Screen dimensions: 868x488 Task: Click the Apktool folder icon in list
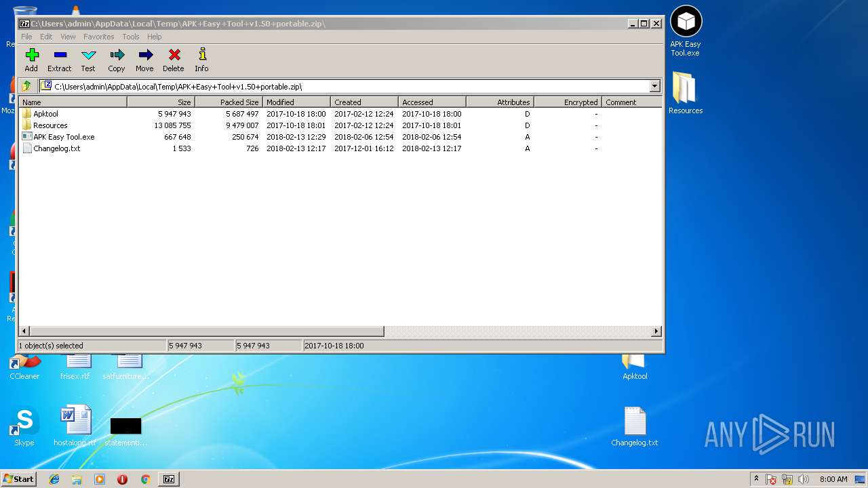pos(27,114)
